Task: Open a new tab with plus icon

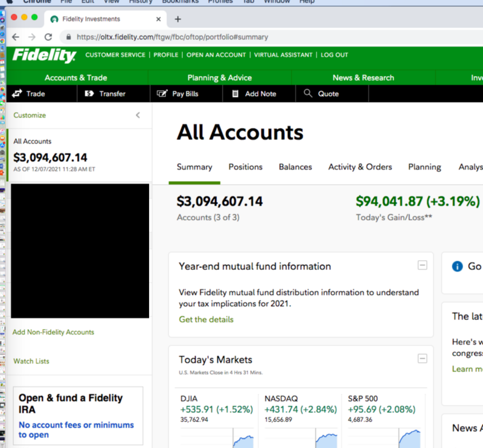Action: coord(178,19)
